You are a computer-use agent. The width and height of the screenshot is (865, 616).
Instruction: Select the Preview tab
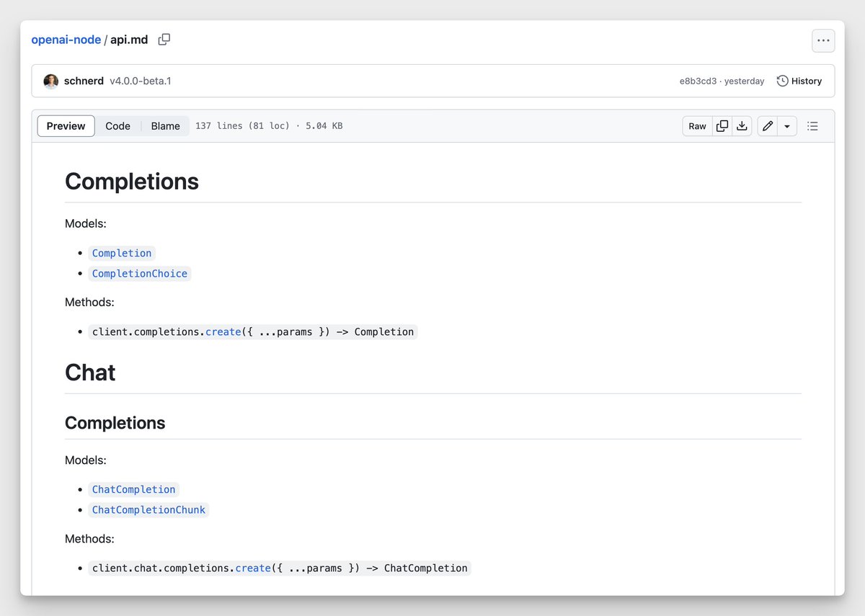66,126
